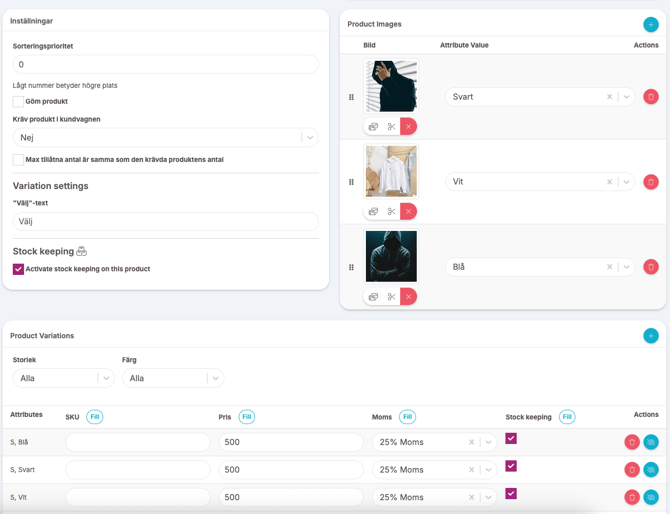
Task: Toggle the Göm produkt checkbox
Action: 18,102
